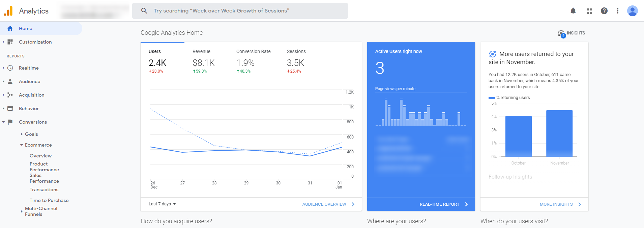Image resolution: width=644 pixels, height=228 pixels.
Task: Click the active users count 3
Action: point(380,68)
